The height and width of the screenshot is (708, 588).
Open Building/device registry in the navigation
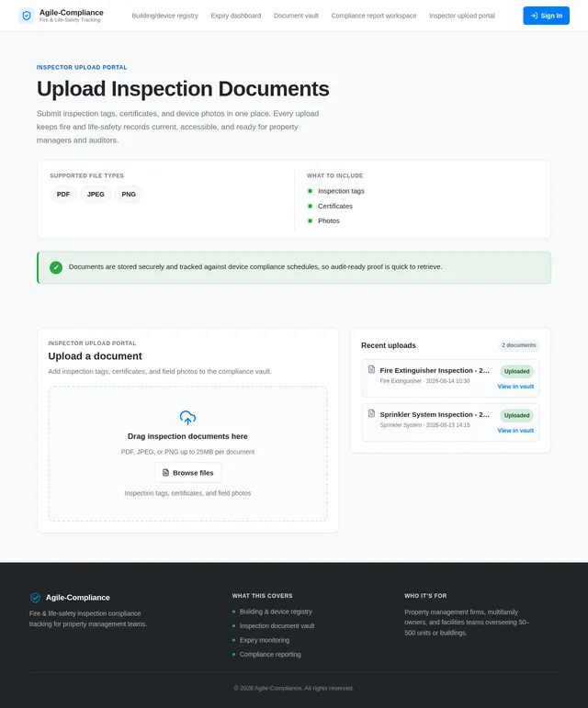click(x=164, y=16)
